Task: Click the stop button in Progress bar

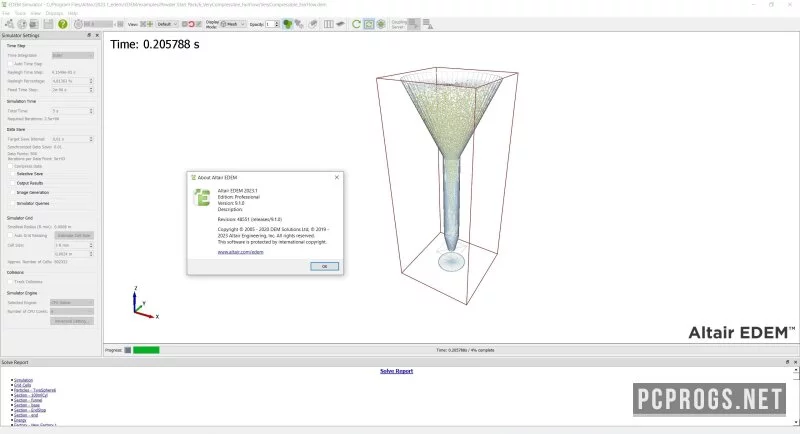Action: [x=128, y=350]
